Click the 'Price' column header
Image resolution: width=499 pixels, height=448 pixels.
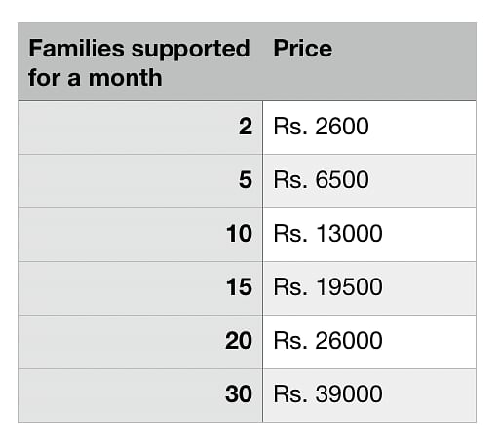click(369, 62)
